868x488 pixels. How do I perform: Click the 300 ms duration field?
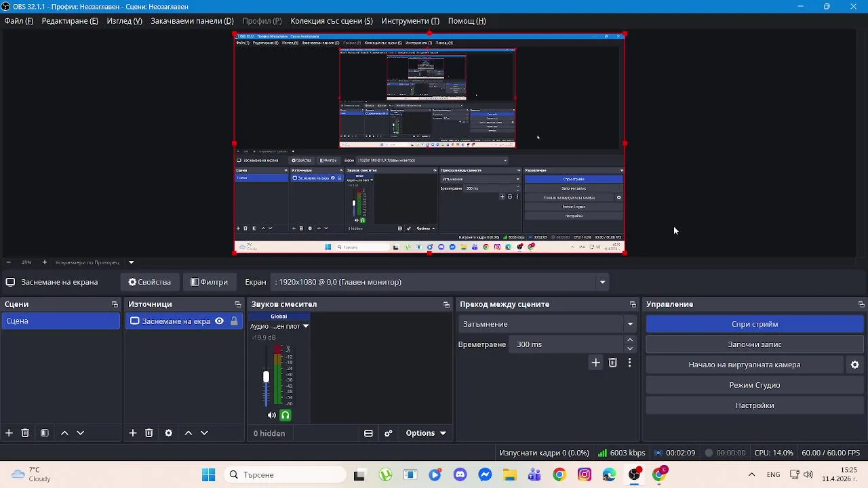[x=566, y=344]
